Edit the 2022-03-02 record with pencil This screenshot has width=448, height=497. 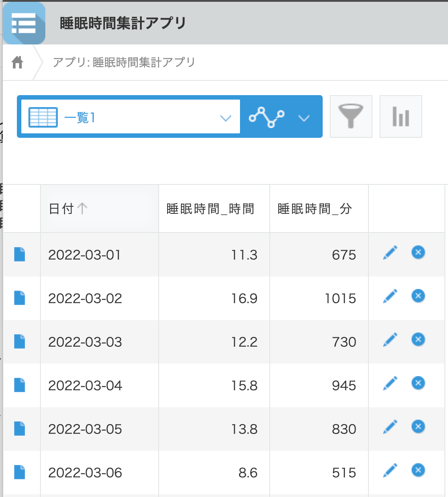390,296
